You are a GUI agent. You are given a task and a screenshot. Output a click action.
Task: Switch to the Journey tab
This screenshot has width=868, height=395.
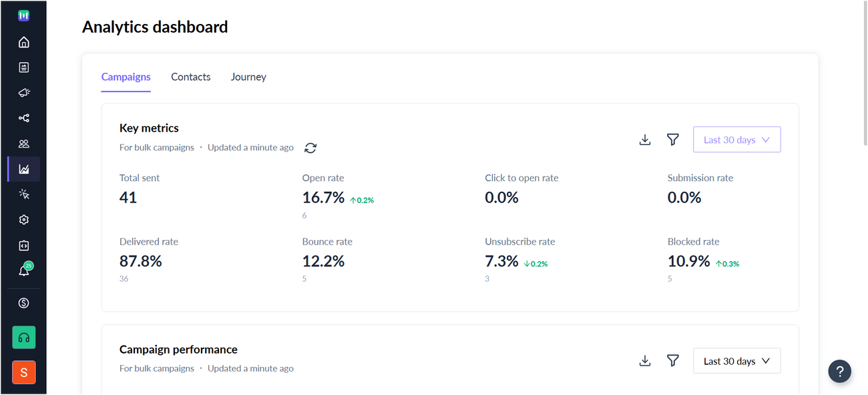tap(248, 77)
